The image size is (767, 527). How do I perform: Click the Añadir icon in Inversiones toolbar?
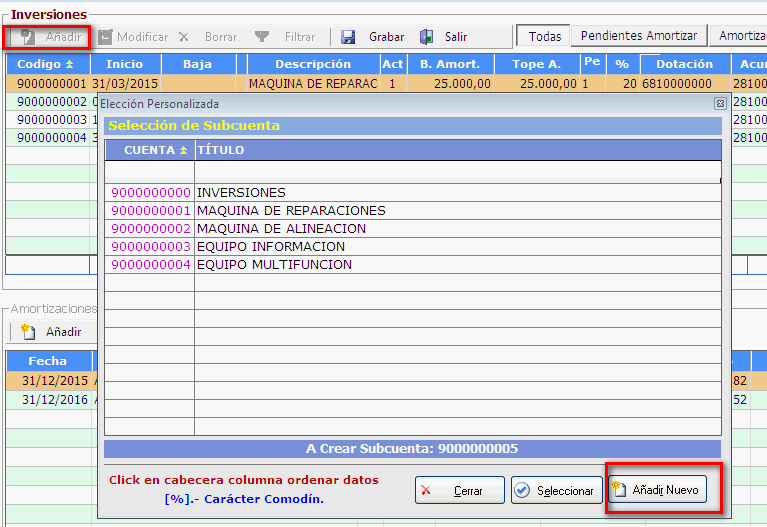(x=27, y=37)
